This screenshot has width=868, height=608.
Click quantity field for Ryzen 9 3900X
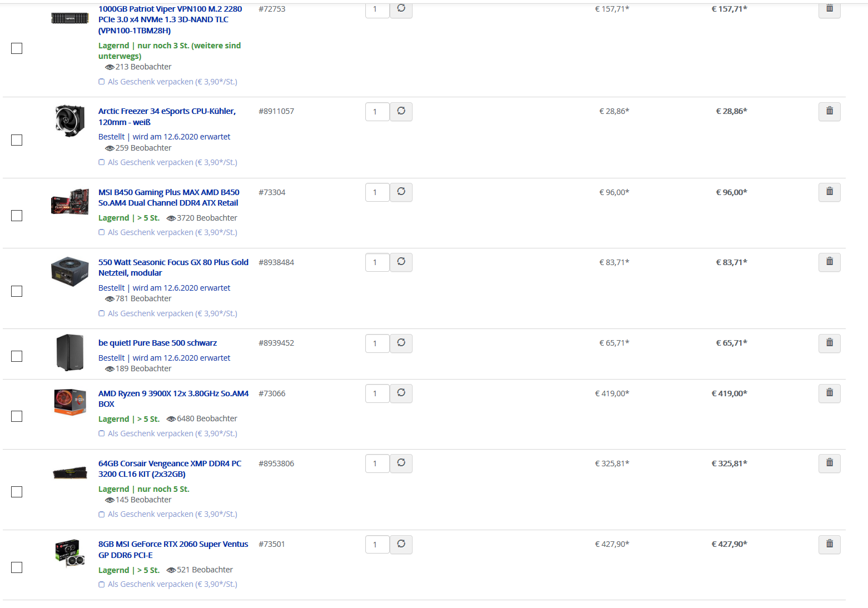click(x=377, y=393)
